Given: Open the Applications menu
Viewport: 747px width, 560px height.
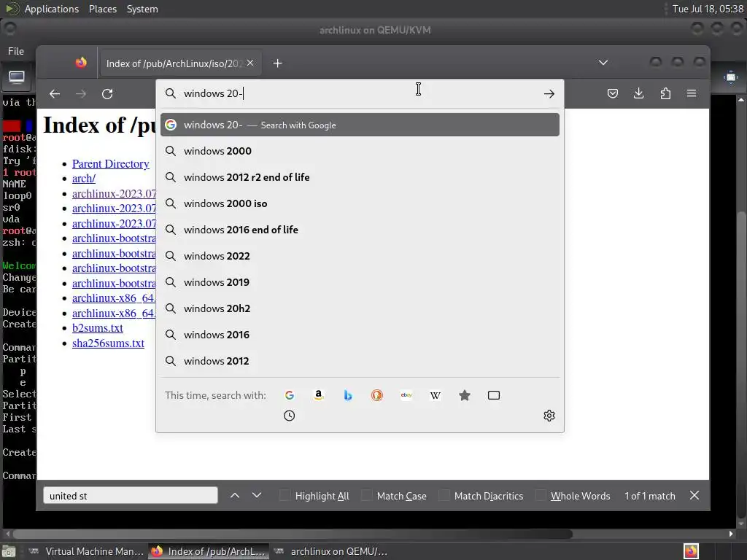Looking at the screenshot, I should [52, 9].
